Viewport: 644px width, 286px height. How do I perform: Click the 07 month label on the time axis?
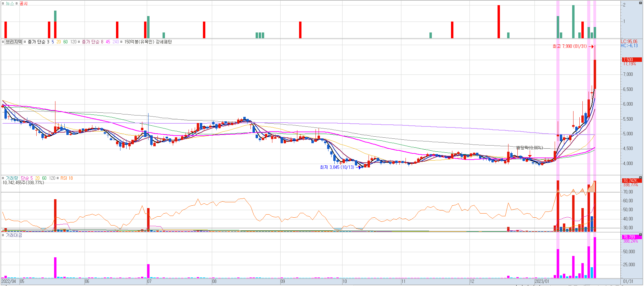(149, 282)
